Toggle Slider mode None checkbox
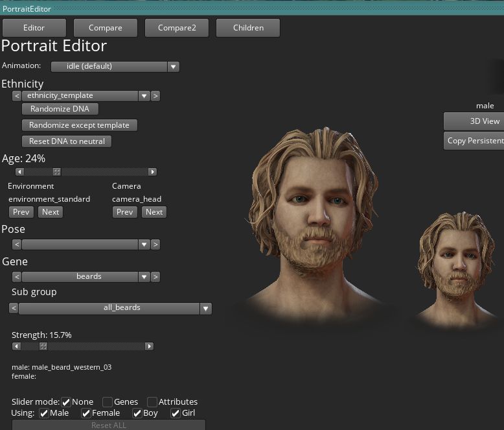Image resolution: width=504 pixels, height=430 pixels. [66, 402]
